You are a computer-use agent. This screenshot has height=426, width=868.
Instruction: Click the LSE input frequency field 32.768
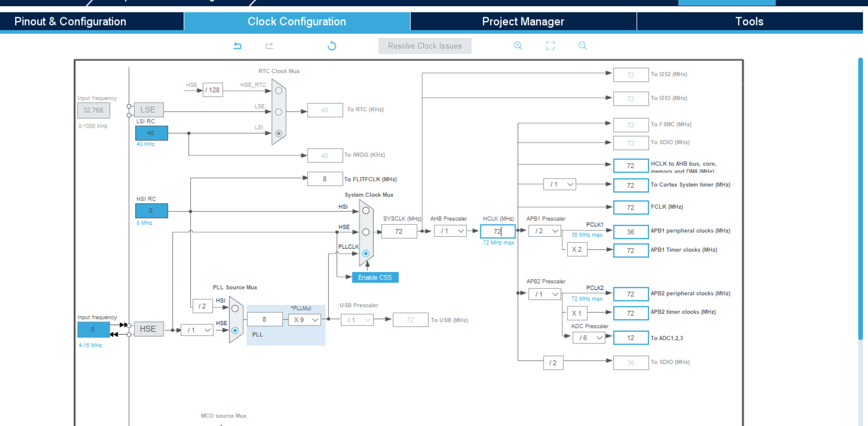click(94, 110)
